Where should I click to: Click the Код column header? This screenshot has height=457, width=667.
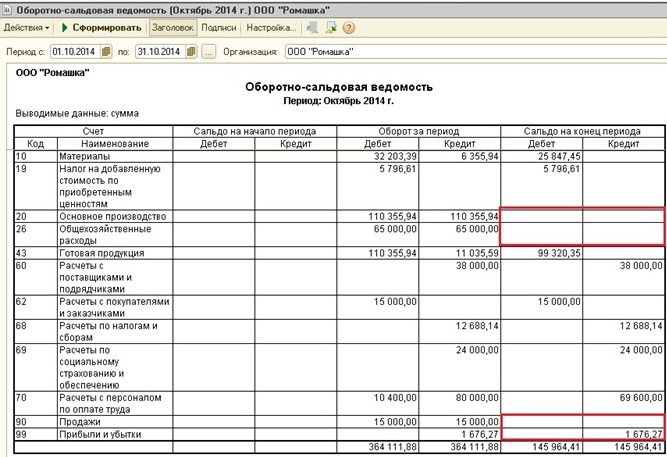[36, 144]
